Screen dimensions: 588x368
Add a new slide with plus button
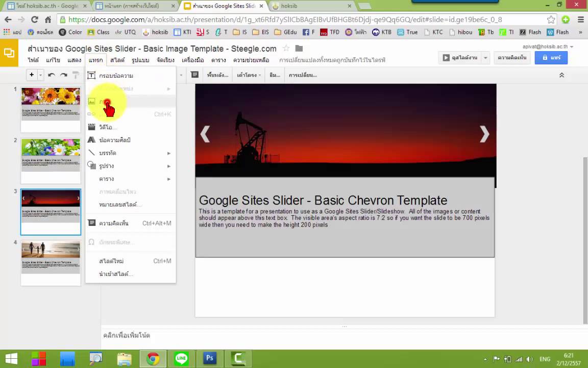(x=32, y=75)
